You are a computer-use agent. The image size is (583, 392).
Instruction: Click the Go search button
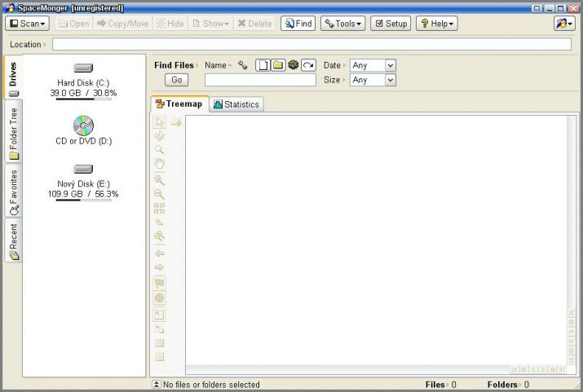click(177, 80)
